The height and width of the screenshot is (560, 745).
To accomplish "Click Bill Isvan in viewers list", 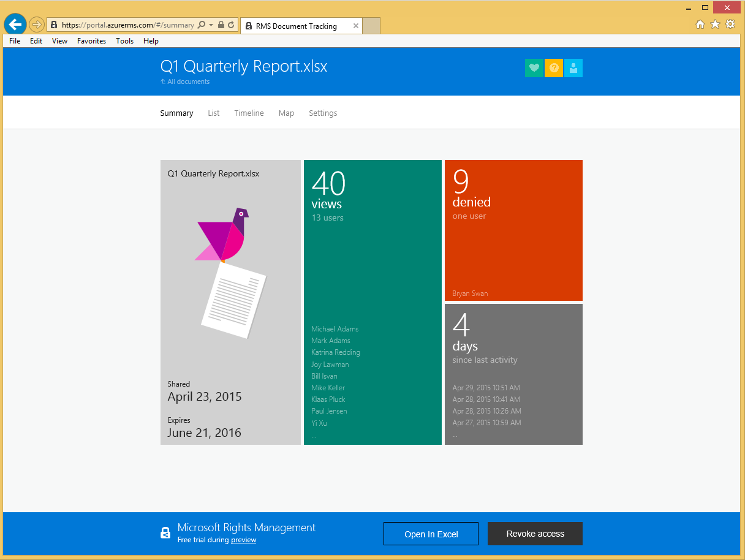I will (x=324, y=376).
